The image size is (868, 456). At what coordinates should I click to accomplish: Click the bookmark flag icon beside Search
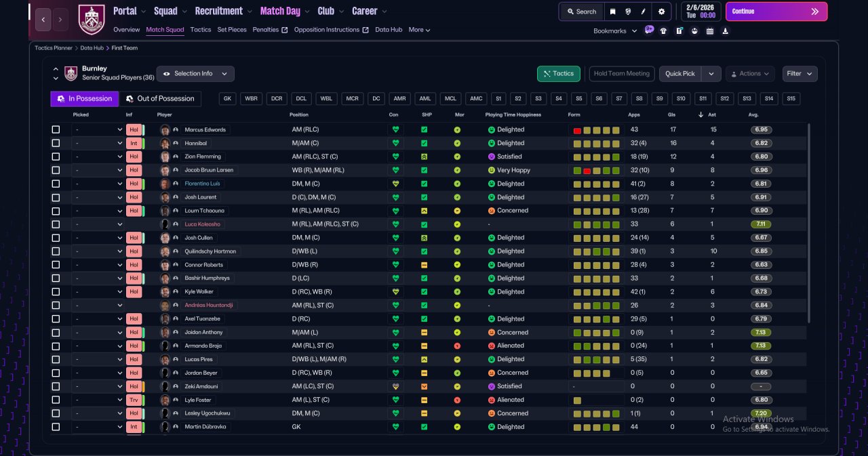click(x=612, y=12)
